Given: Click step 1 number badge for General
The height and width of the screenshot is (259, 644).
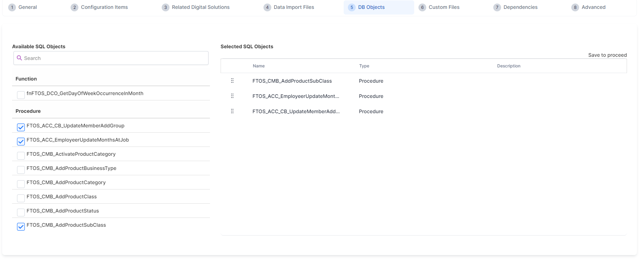Looking at the screenshot, I should 12,7.
